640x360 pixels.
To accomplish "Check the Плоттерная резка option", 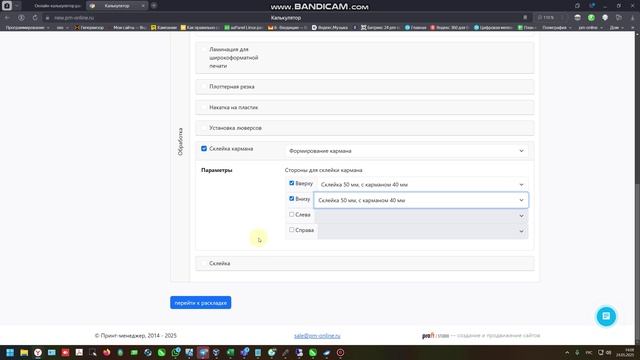I will point(204,87).
